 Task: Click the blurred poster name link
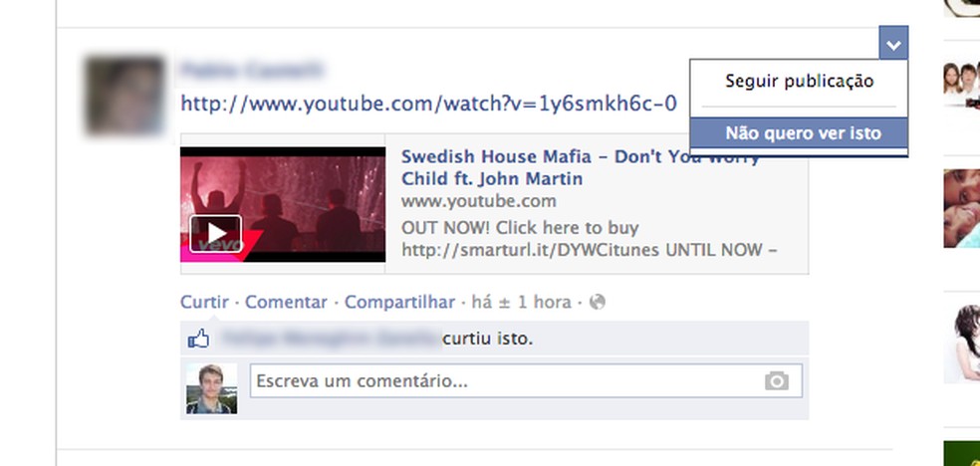tap(252, 70)
